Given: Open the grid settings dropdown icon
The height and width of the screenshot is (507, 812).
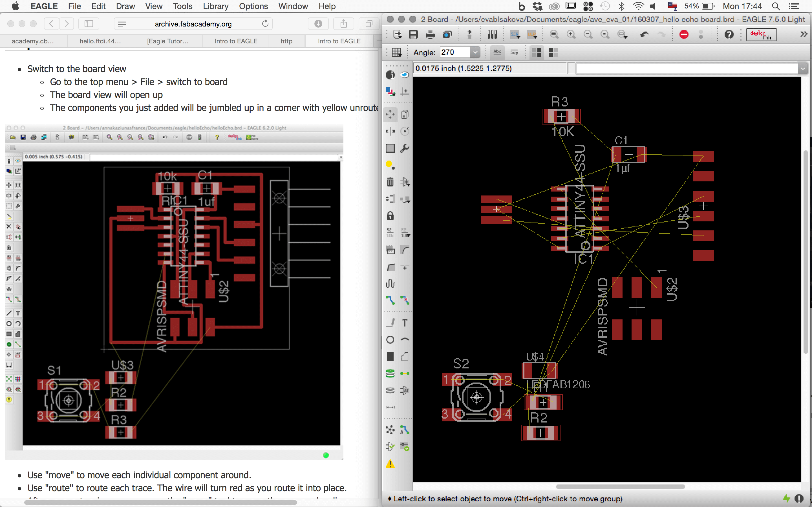Looking at the screenshot, I should click(396, 52).
